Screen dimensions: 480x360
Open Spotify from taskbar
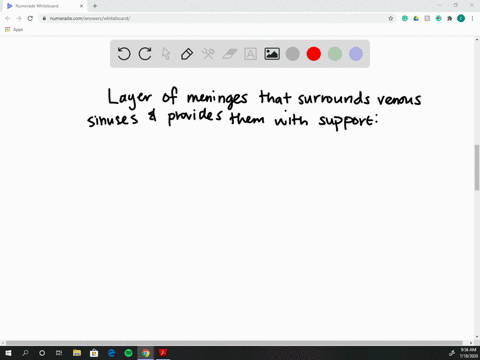(128, 353)
